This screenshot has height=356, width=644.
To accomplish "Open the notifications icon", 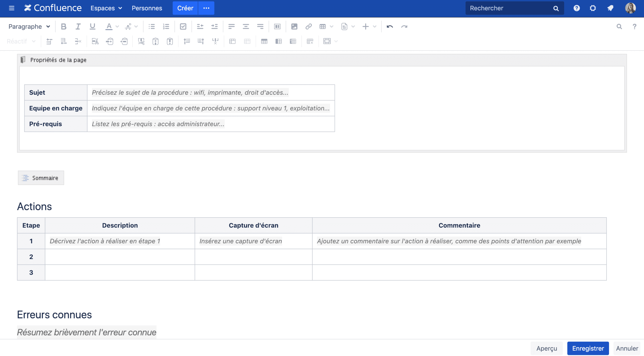I will 610,8.
